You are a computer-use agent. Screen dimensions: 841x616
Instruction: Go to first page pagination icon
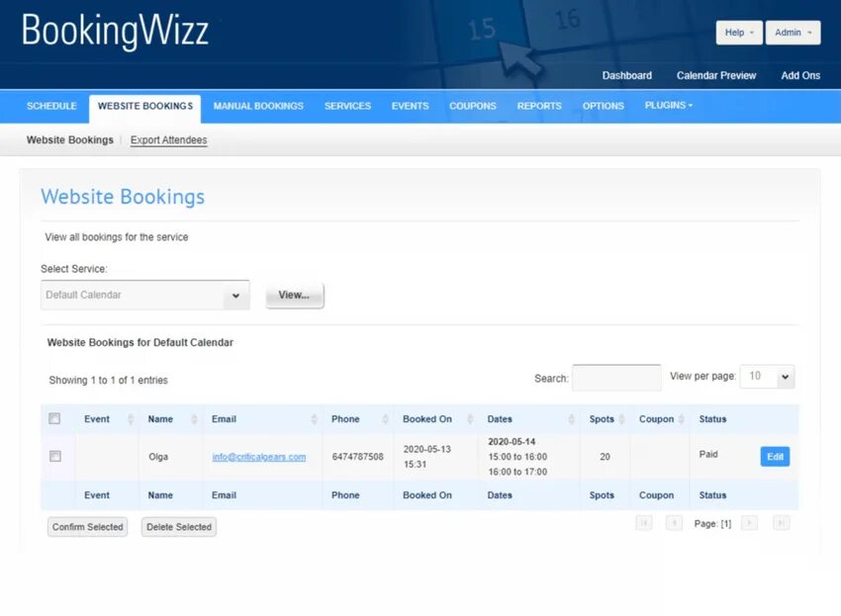[644, 522]
